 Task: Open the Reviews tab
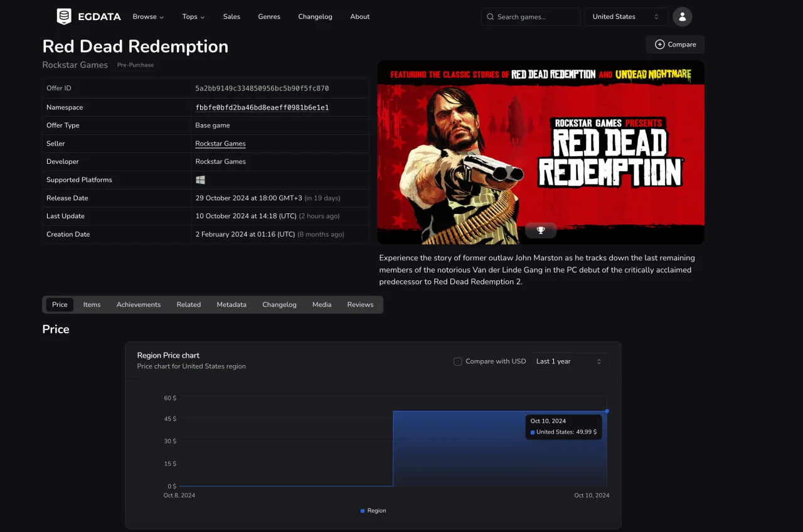(360, 305)
